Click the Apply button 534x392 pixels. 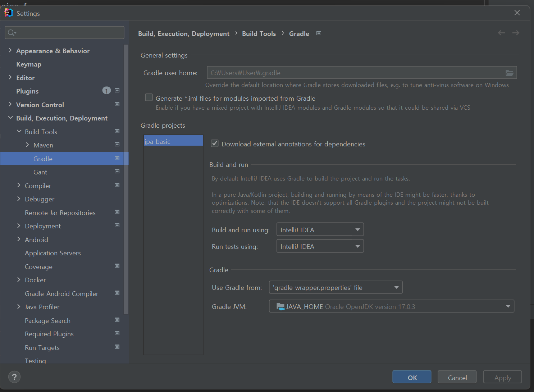click(502, 377)
